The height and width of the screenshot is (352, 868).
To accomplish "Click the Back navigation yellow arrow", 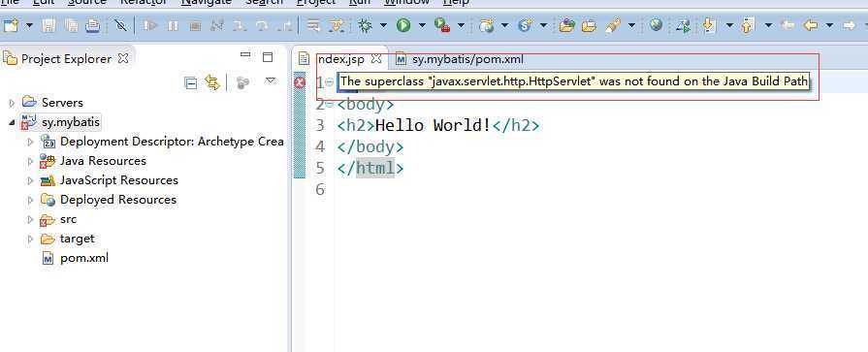I will (x=811, y=25).
